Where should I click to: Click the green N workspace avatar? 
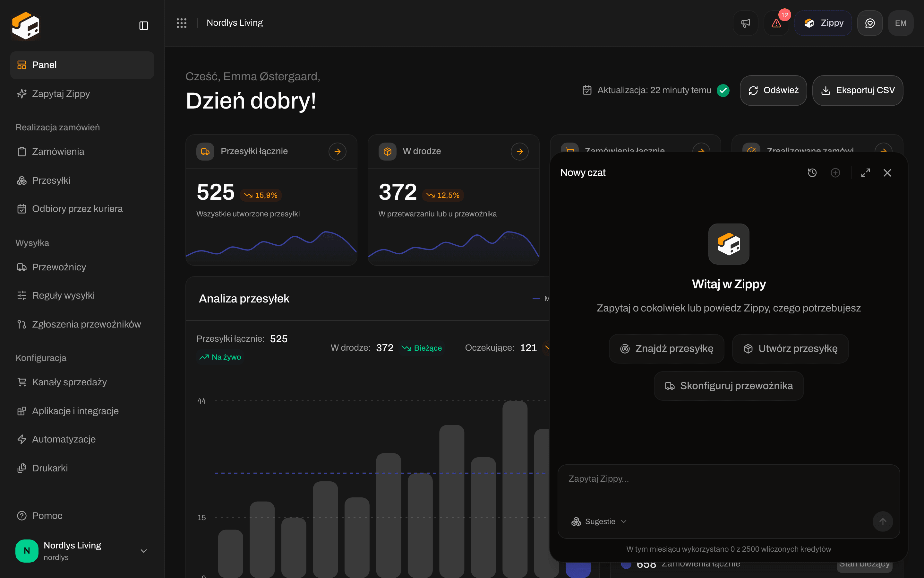pos(27,551)
